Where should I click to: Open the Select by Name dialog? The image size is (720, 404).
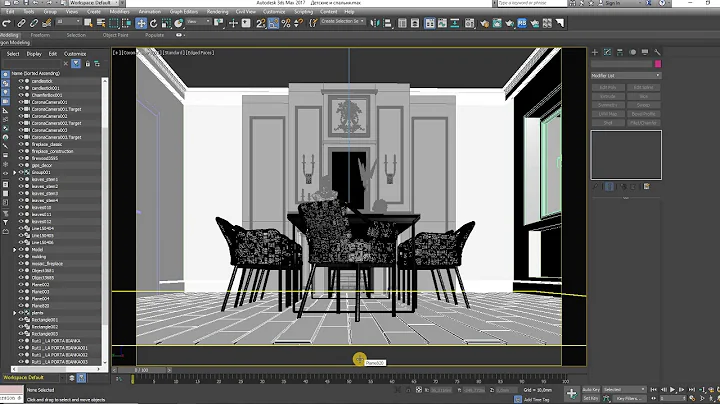[x=101, y=23]
